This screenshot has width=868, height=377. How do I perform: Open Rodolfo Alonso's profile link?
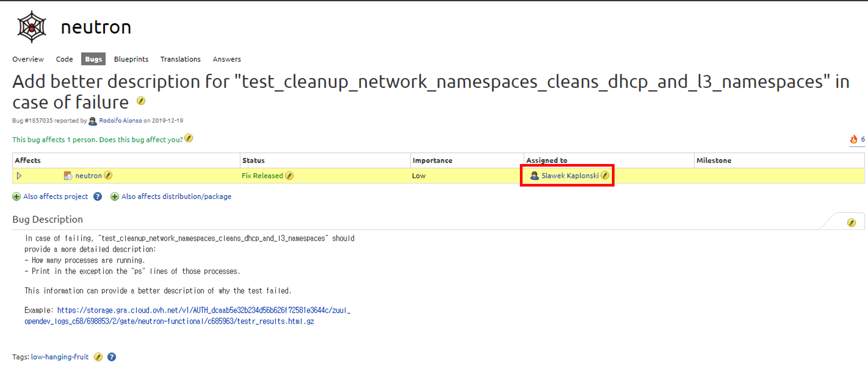click(x=120, y=121)
